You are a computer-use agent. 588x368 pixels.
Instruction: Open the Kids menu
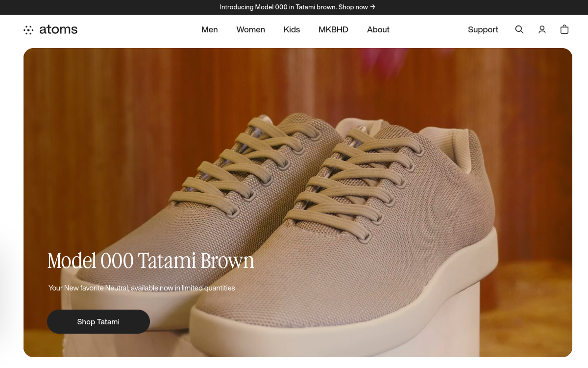click(x=292, y=29)
